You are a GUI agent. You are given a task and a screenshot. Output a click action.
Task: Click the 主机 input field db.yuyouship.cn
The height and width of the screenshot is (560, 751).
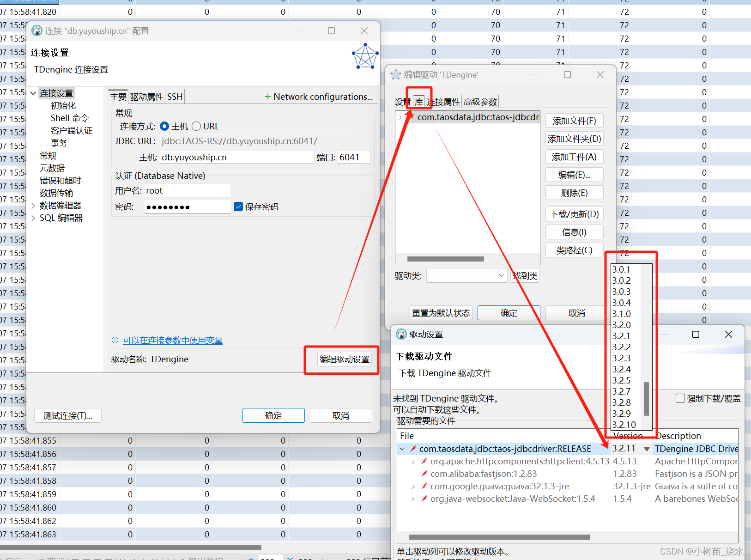pos(237,157)
